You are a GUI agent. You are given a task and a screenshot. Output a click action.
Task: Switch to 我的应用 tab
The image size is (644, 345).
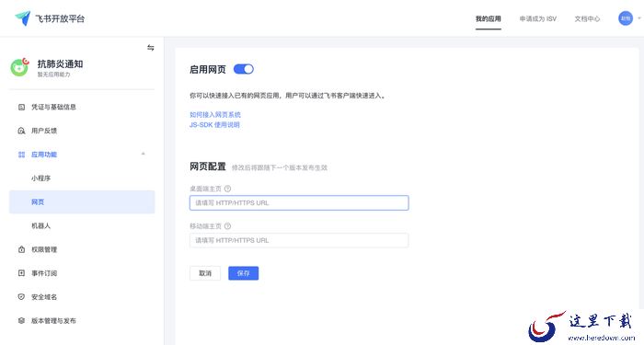(489, 18)
